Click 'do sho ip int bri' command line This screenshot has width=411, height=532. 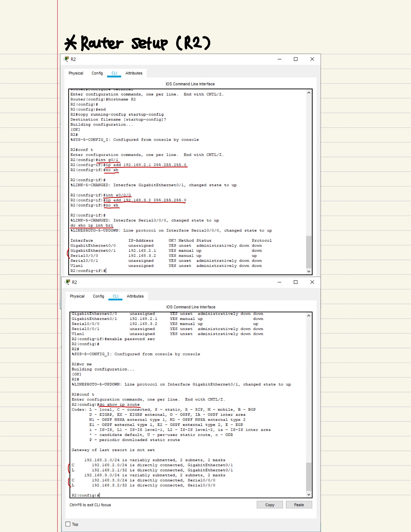point(92,225)
